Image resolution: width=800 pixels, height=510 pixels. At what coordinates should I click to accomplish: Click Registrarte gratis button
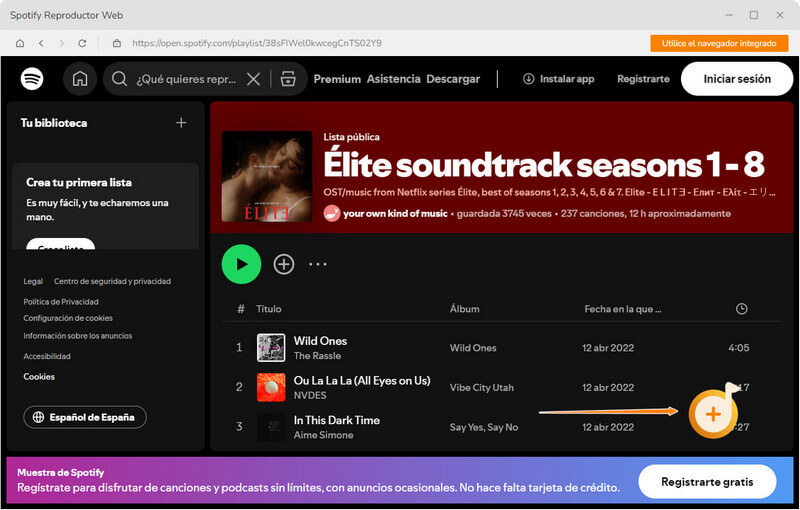707,482
